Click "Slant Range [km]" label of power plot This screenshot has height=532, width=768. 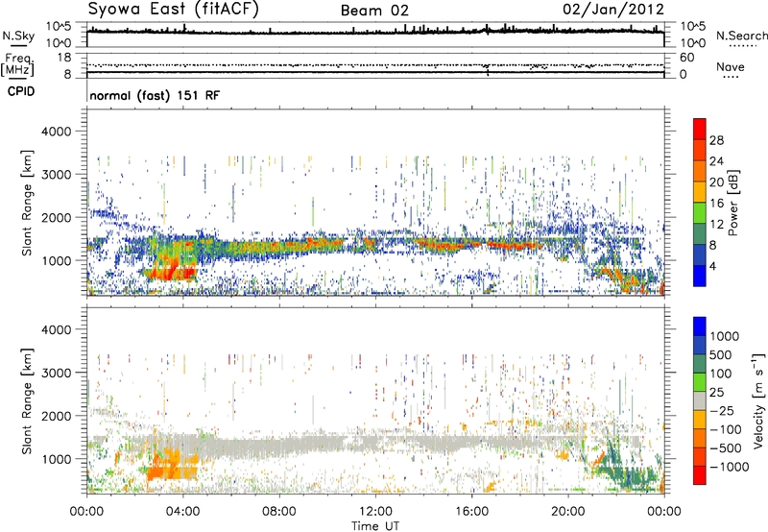pos(27,203)
